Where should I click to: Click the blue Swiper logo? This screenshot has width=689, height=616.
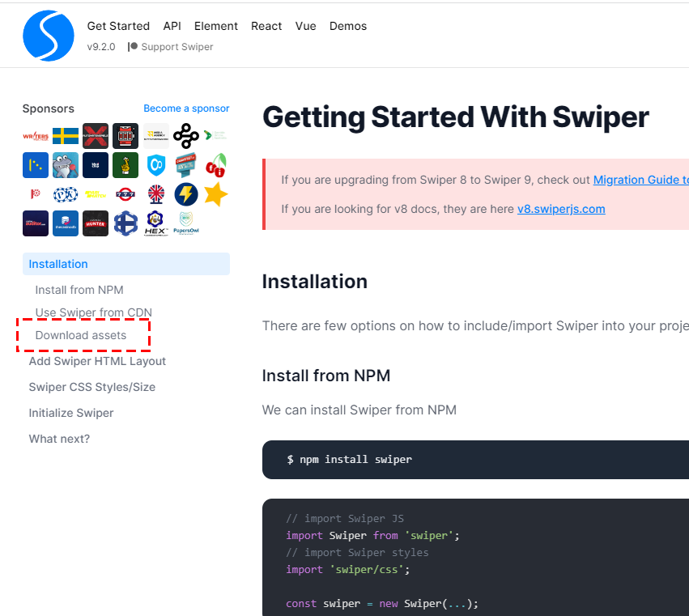(x=49, y=36)
